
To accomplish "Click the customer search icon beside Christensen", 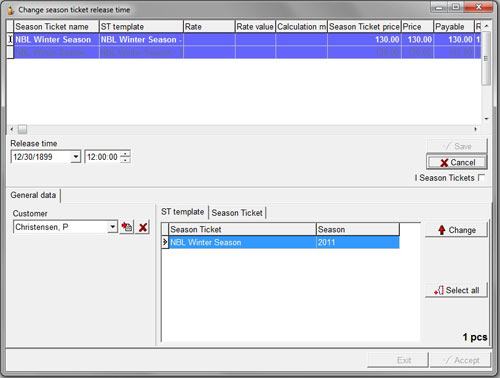I will click(127, 227).
